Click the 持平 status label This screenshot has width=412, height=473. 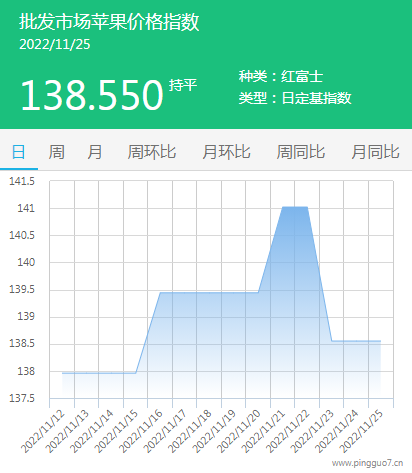[x=183, y=85]
